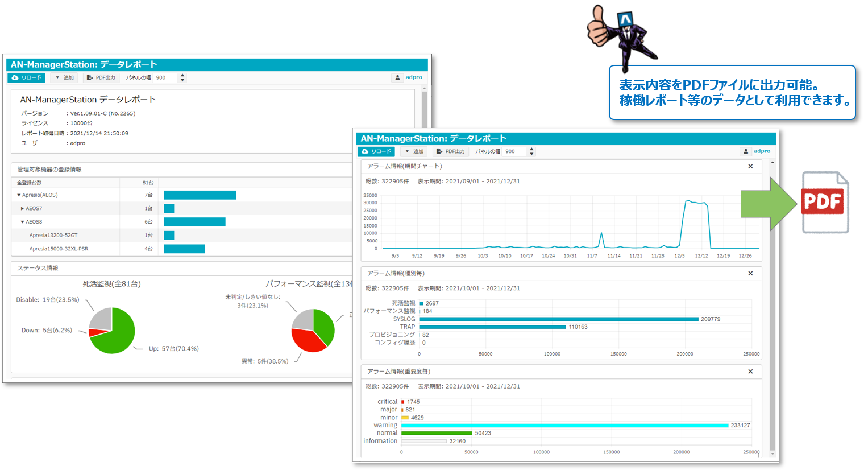The height and width of the screenshot is (470, 868).
Task: Open adpro user menu in back window
Action: click(414, 77)
